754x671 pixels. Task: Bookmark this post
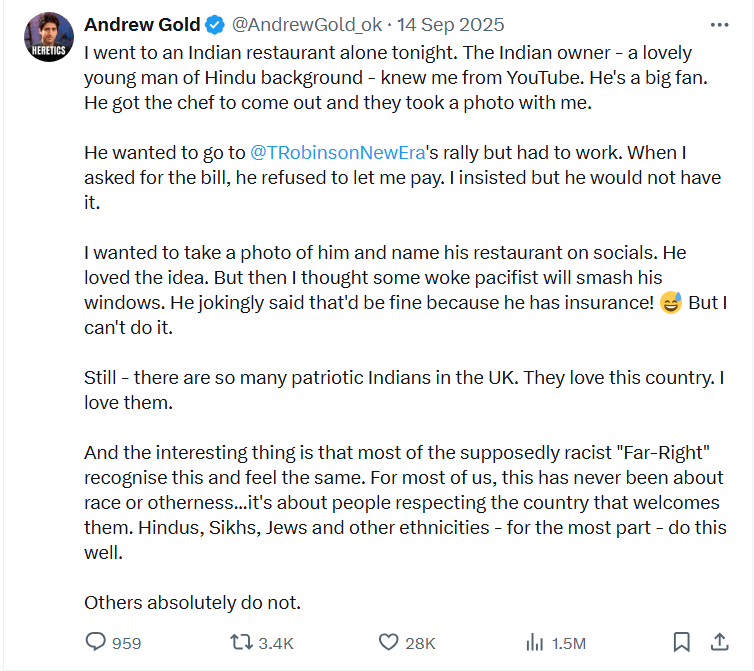pos(681,642)
